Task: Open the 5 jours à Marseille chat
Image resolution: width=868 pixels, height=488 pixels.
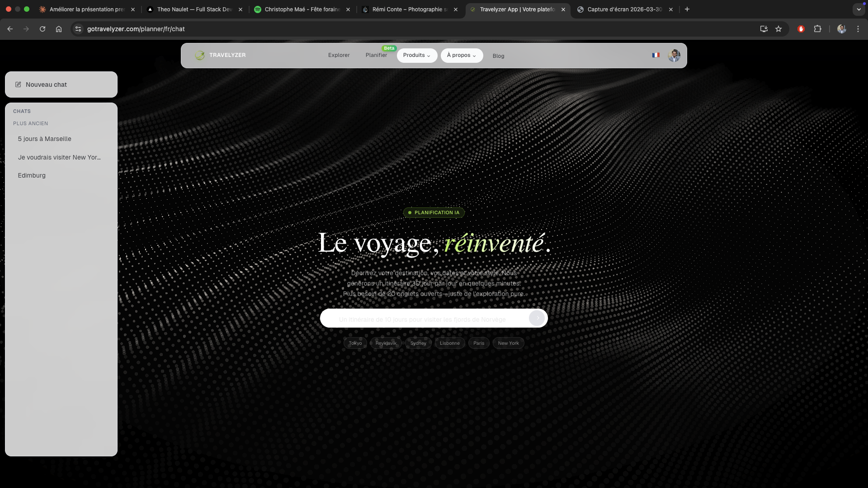Action: coord(44,139)
